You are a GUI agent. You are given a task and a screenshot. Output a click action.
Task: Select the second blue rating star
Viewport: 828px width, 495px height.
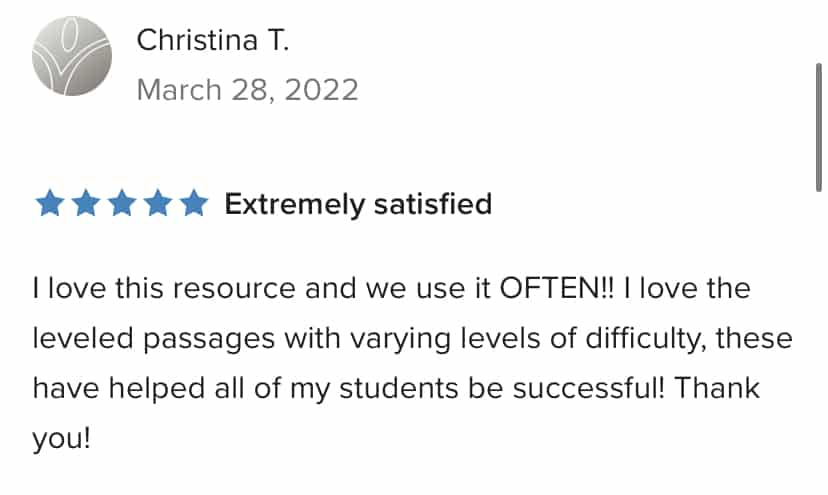(x=86, y=203)
